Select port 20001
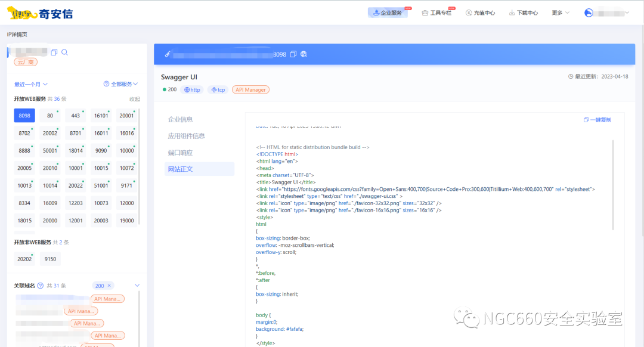The height and width of the screenshot is (347, 644). pos(126,116)
